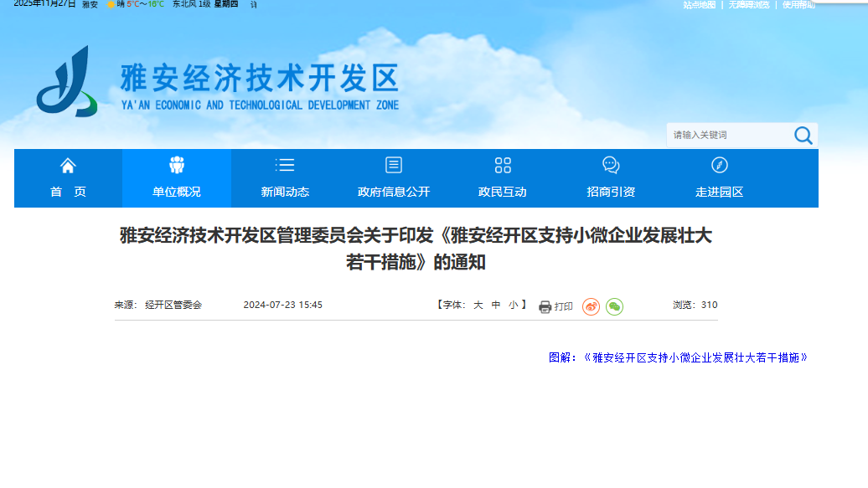Toggle font size to 小

coord(514,305)
